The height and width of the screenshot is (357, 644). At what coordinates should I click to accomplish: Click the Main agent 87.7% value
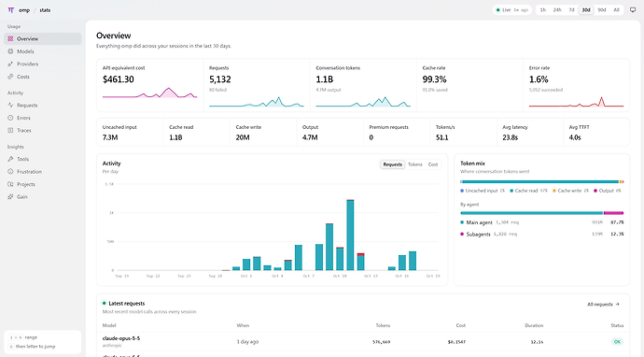617,222
